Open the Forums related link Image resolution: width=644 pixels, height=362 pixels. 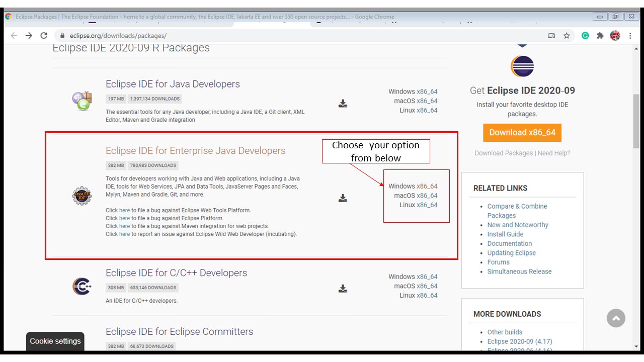click(x=499, y=262)
